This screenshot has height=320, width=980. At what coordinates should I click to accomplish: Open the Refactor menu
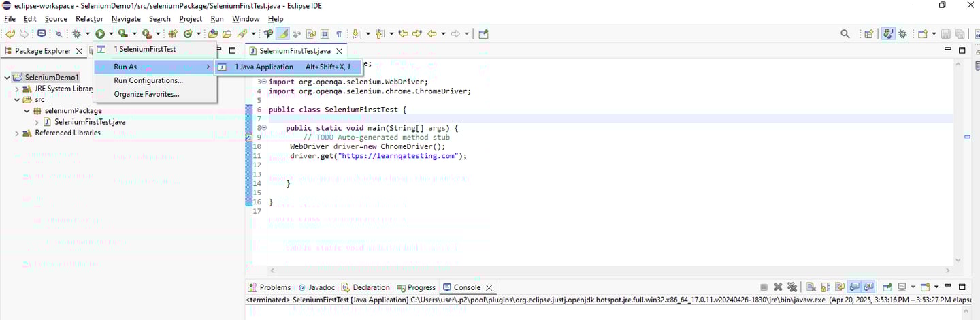coord(89,19)
